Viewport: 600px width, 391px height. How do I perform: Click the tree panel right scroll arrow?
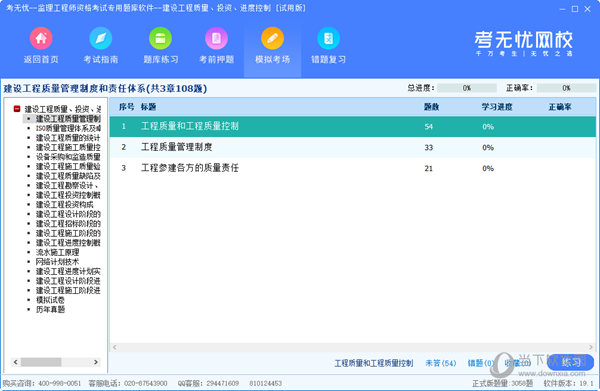[96, 362]
